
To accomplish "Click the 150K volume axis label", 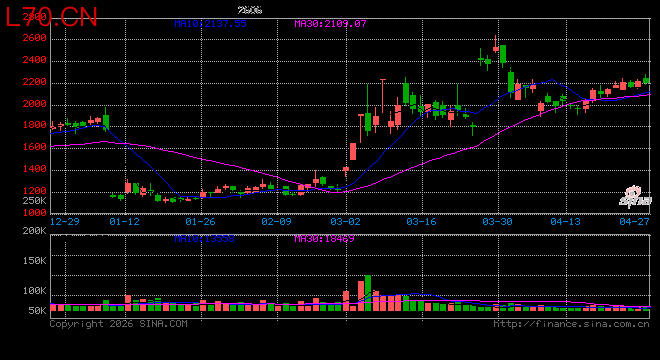I will (x=35, y=261).
